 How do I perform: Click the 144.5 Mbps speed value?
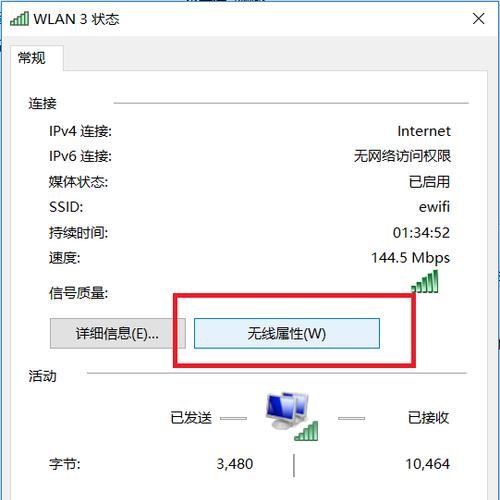pos(411,258)
